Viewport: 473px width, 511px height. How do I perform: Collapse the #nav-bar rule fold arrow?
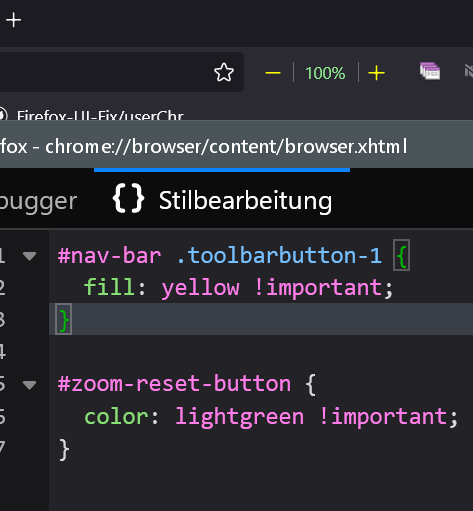tap(29, 256)
